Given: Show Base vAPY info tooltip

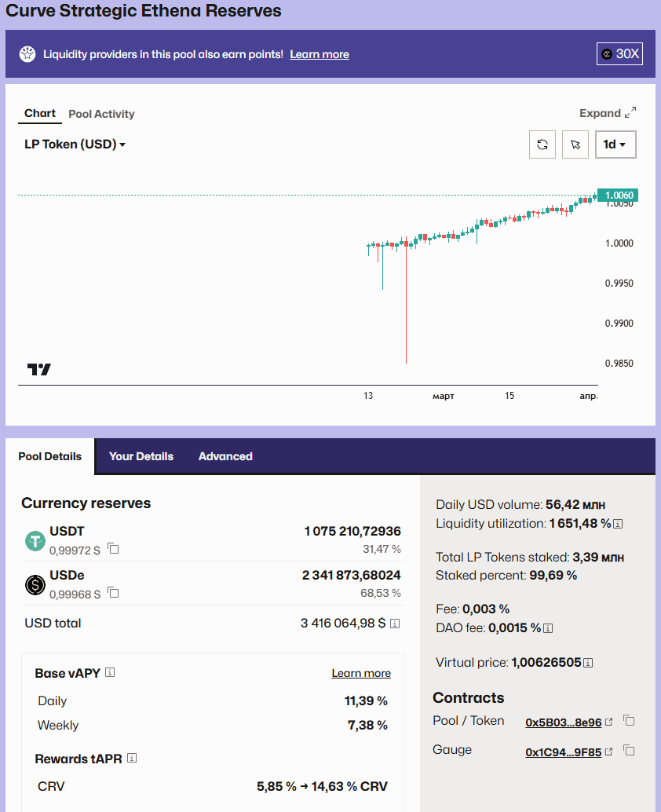Looking at the screenshot, I should [x=110, y=672].
